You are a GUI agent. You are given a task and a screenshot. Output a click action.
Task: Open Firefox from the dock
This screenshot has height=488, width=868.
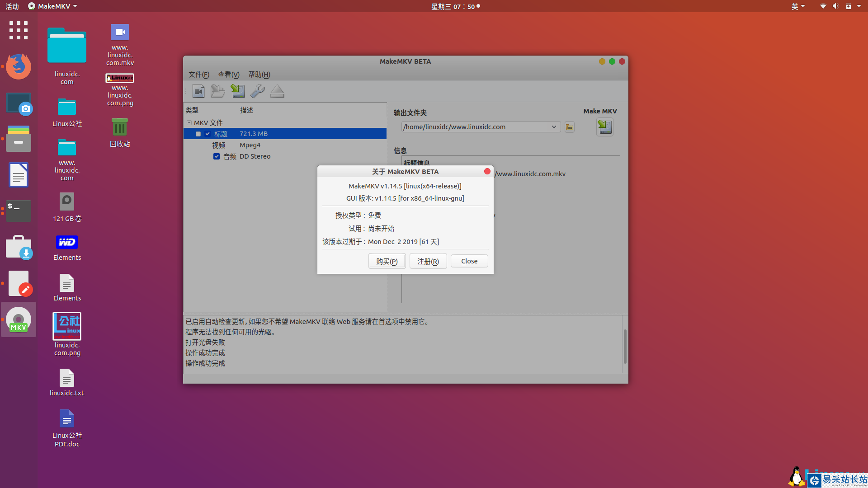click(19, 66)
